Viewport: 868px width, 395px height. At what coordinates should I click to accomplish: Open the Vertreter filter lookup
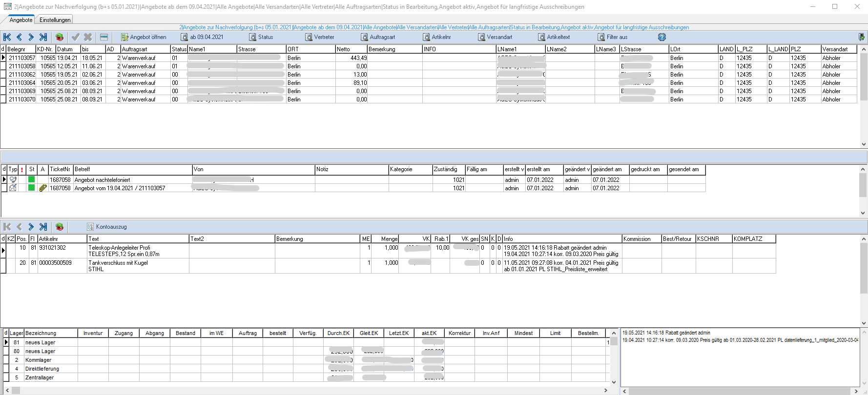[x=320, y=37]
